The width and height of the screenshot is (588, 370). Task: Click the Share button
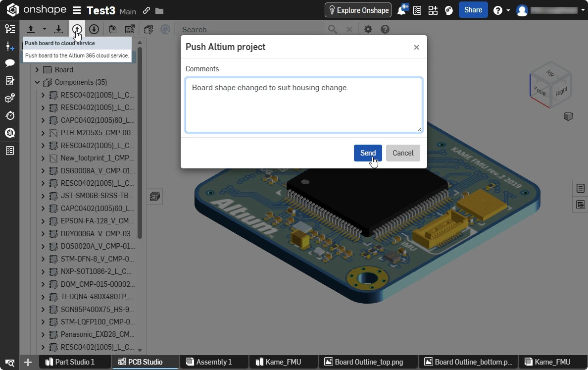click(x=473, y=10)
